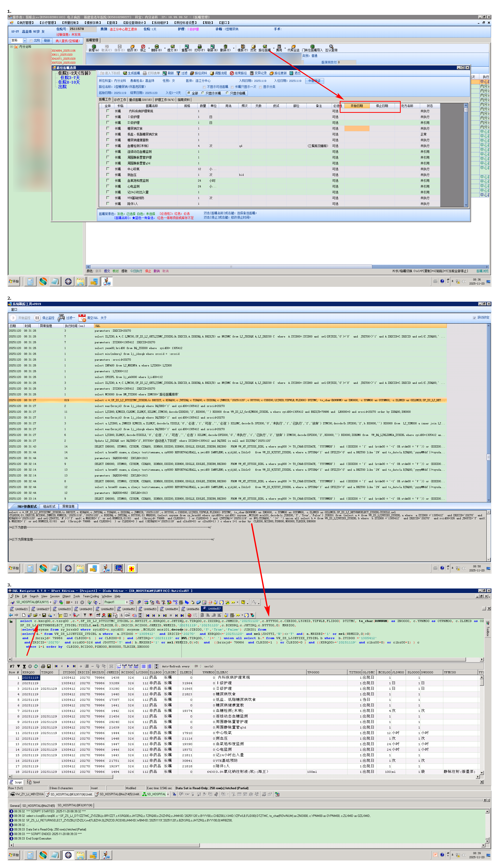
Task: Toggle 滚动锁定 checkbox in tracker
Action: 474,318
